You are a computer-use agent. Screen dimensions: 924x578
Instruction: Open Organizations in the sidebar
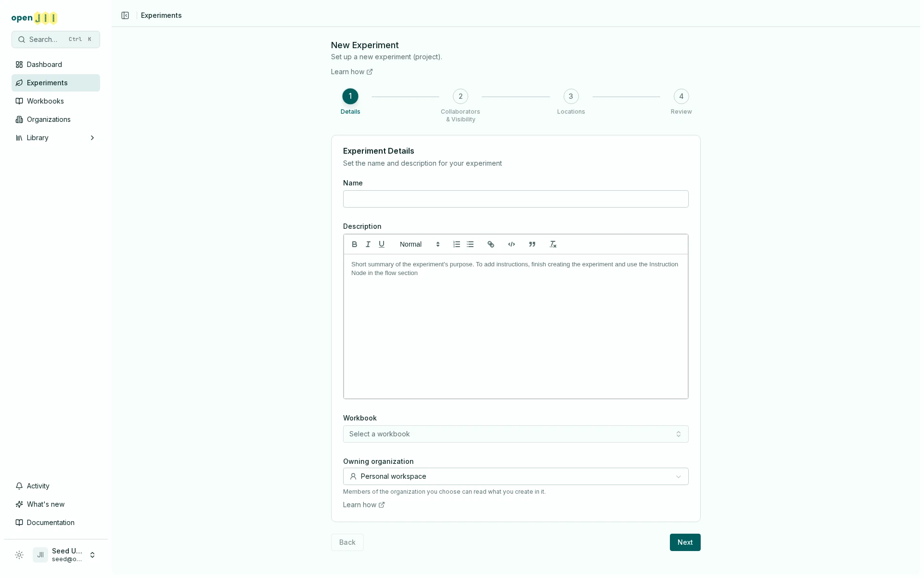pos(56,119)
